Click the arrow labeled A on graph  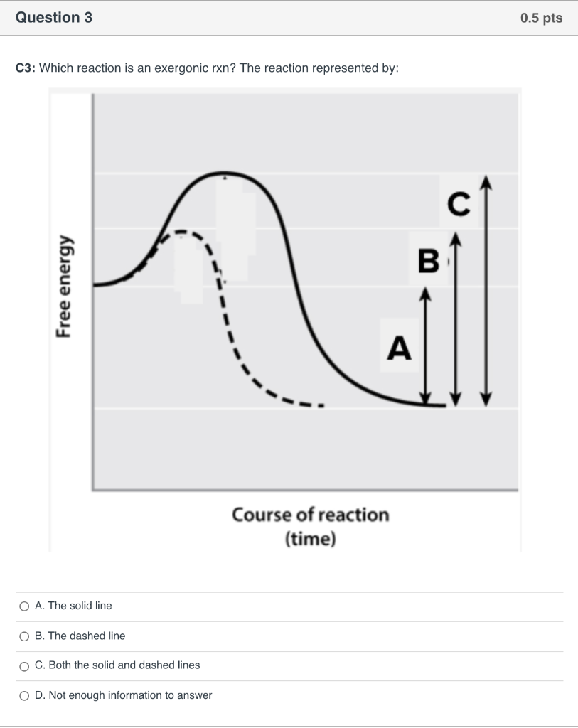[425, 345]
